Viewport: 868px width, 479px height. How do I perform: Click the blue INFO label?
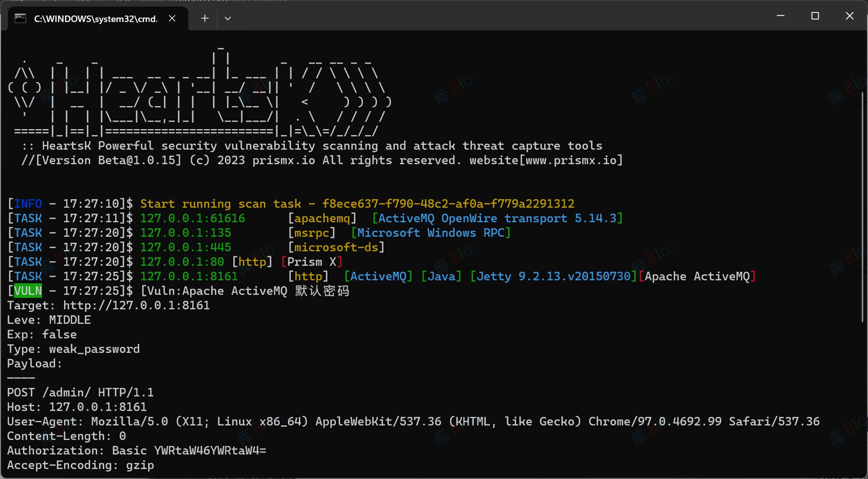tap(28, 204)
